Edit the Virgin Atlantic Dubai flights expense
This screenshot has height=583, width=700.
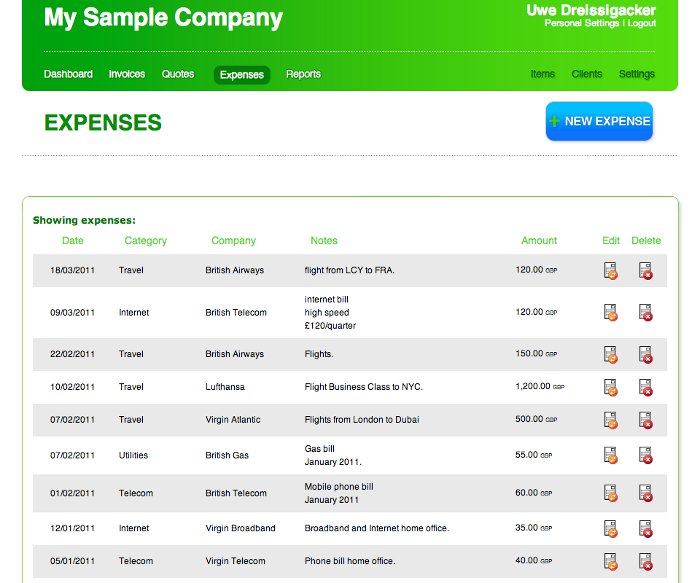coord(610,420)
